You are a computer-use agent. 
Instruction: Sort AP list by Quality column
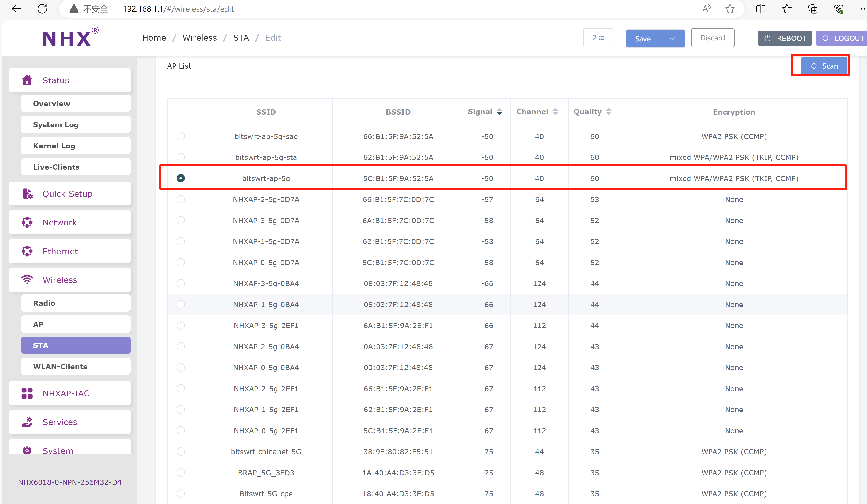[x=609, y=112]
